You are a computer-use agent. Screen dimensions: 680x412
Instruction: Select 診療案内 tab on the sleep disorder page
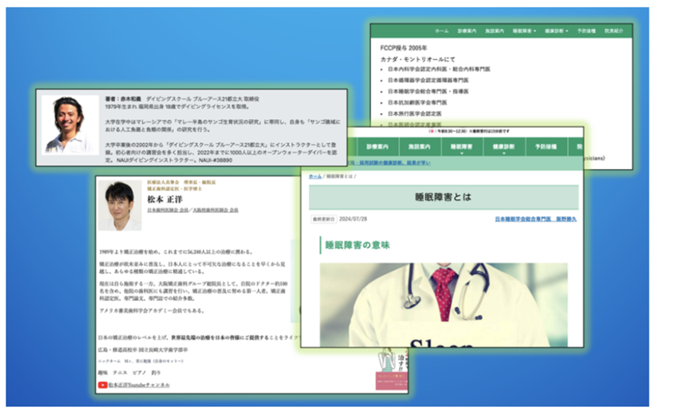click(x=377, y=147)
